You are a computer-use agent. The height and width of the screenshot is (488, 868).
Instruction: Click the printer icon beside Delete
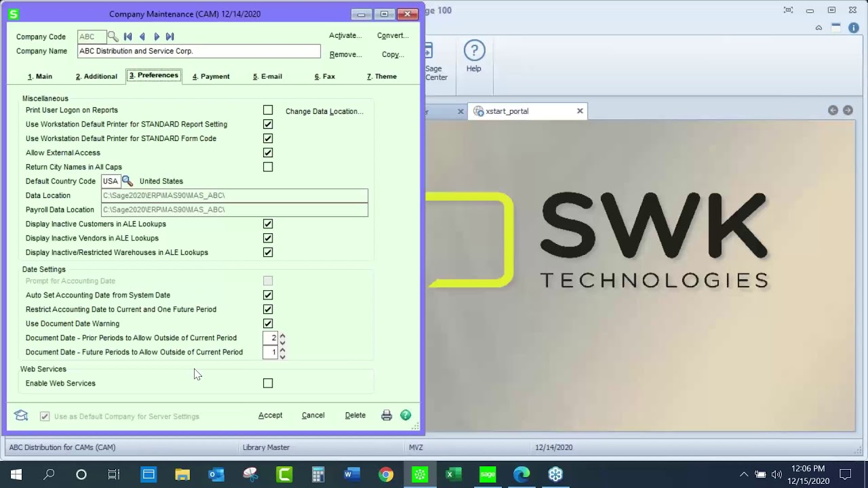[x=387, y=415]
